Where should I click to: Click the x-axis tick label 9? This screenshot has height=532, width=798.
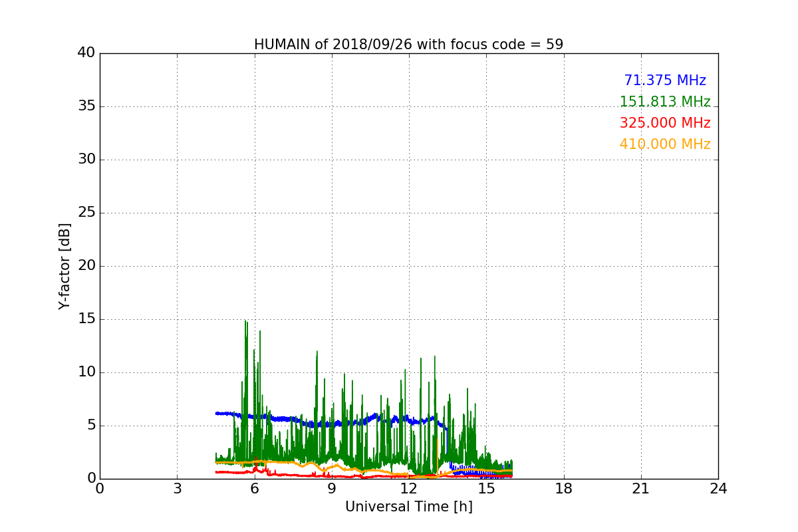coord(332,489)
